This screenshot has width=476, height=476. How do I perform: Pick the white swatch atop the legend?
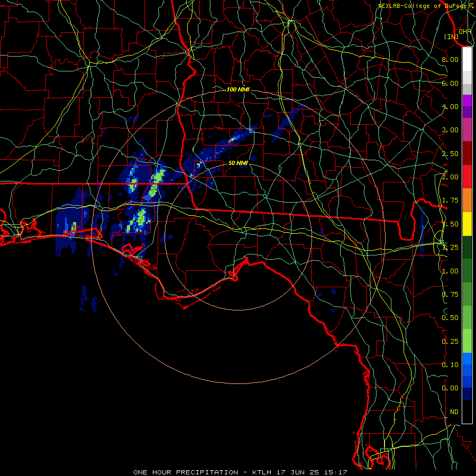[x=467, y=59]
